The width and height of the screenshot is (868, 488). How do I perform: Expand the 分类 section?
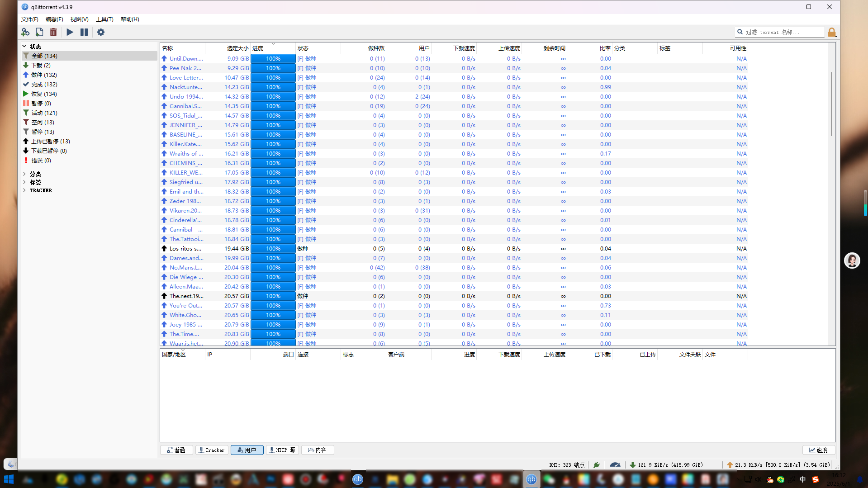point(24,174)
